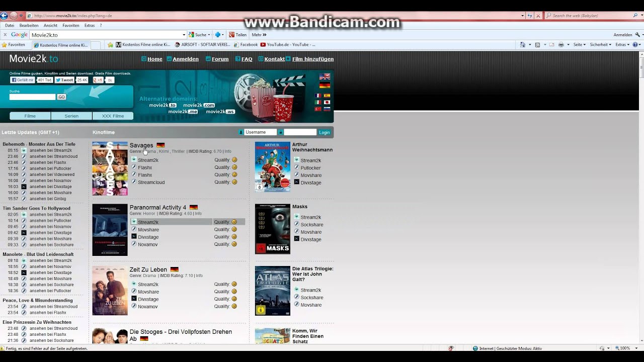Click the site Suche input field
The height and width of the screenshot is (362, 644).
point(32,97)
